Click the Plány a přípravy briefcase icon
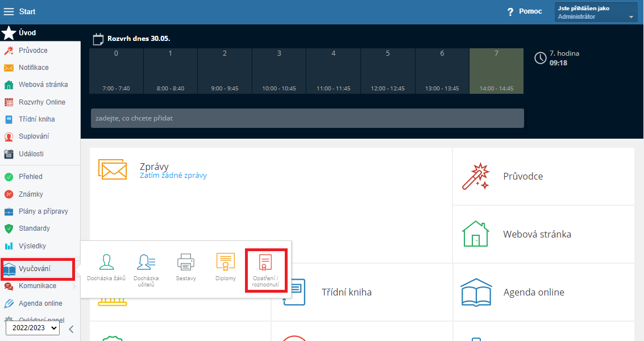The image size is (644, 341). tap(9, 211)
